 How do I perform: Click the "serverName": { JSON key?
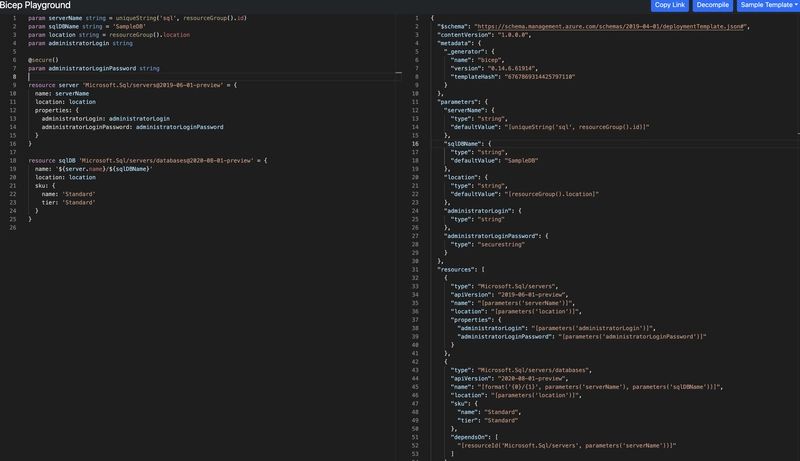coord(469,110)
